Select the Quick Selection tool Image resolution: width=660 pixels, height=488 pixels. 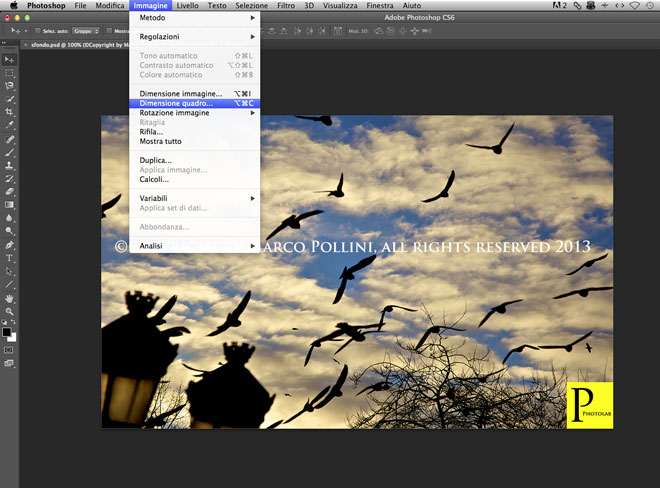9,99
